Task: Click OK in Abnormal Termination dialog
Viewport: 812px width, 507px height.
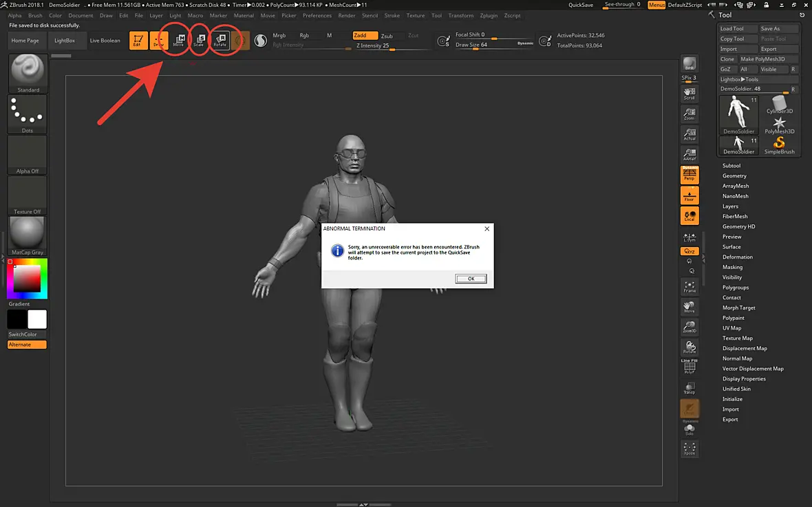Action: click(x=471, y=279)
